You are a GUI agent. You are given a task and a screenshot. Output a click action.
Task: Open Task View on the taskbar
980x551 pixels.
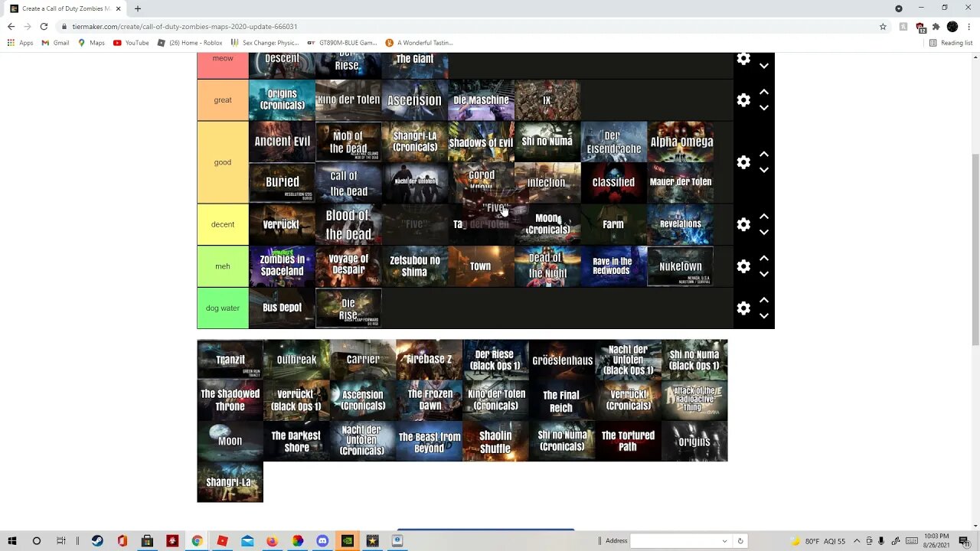[x=60, y=540]
